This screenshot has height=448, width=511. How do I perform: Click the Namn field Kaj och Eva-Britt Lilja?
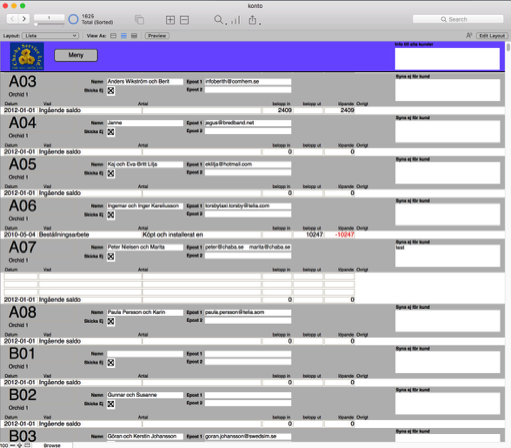(145, 164)
